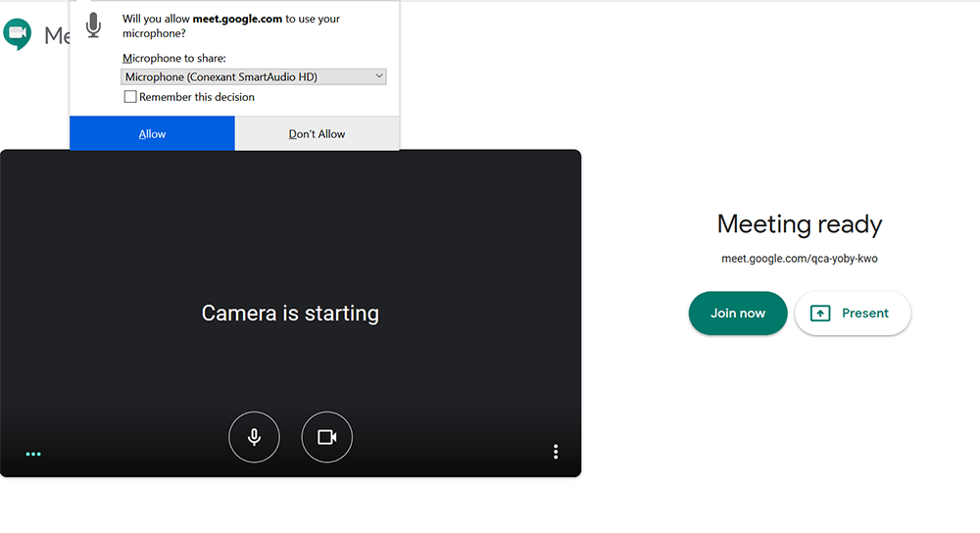Click the teal audio level dots indicator
Image resolution: width=980 pixels, height=533 pixels.
pyautogui.click(x=33, y=455)
